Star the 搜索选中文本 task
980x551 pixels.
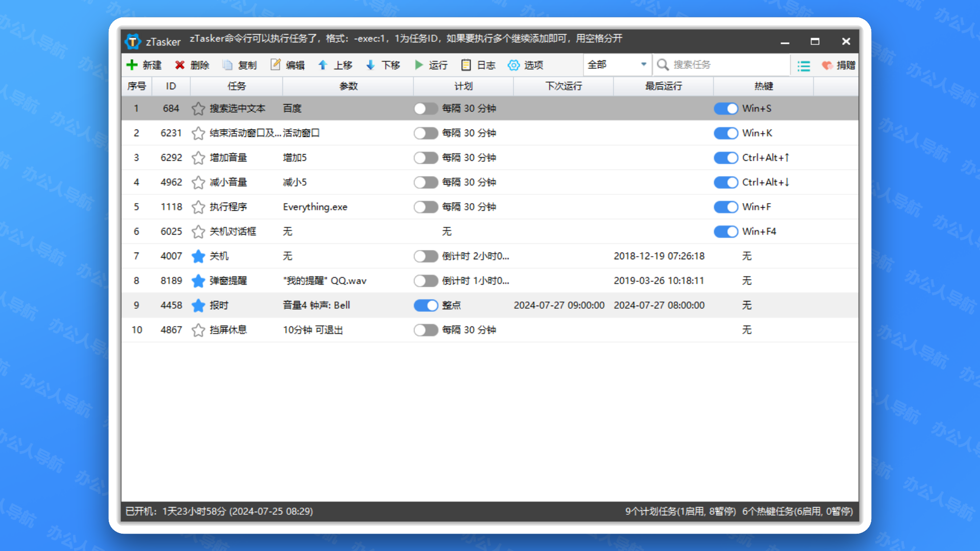(198, 109)
